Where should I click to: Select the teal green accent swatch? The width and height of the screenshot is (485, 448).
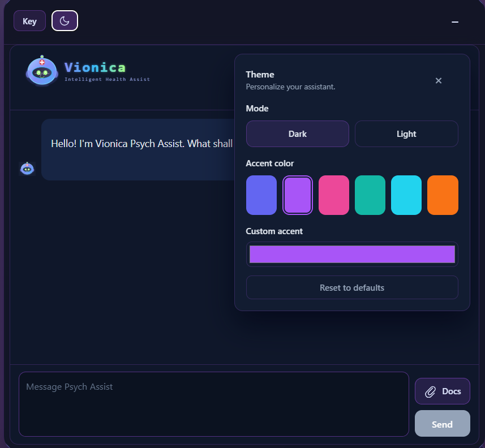370,195
